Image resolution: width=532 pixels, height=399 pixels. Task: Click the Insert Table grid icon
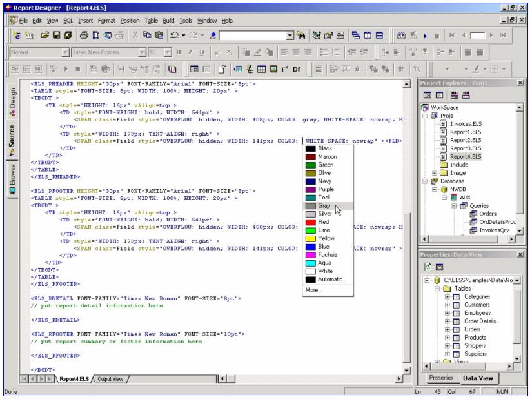[x=261, y=69]
